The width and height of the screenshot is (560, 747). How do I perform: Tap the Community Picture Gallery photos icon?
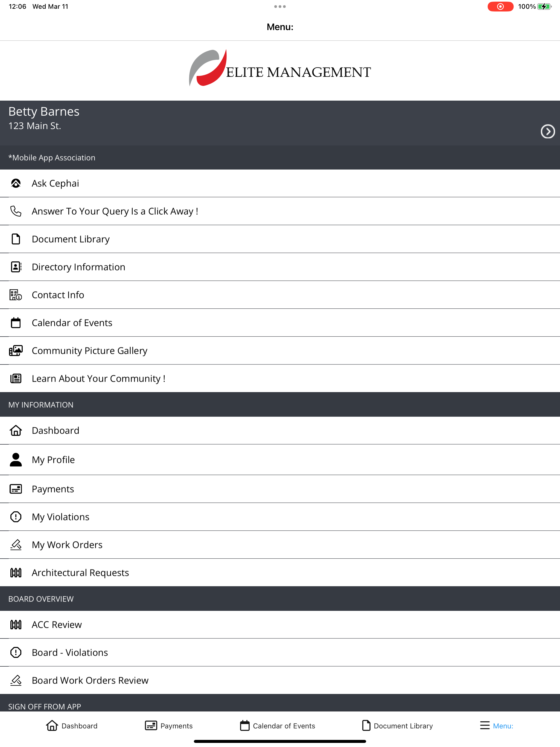coord(16,351)
